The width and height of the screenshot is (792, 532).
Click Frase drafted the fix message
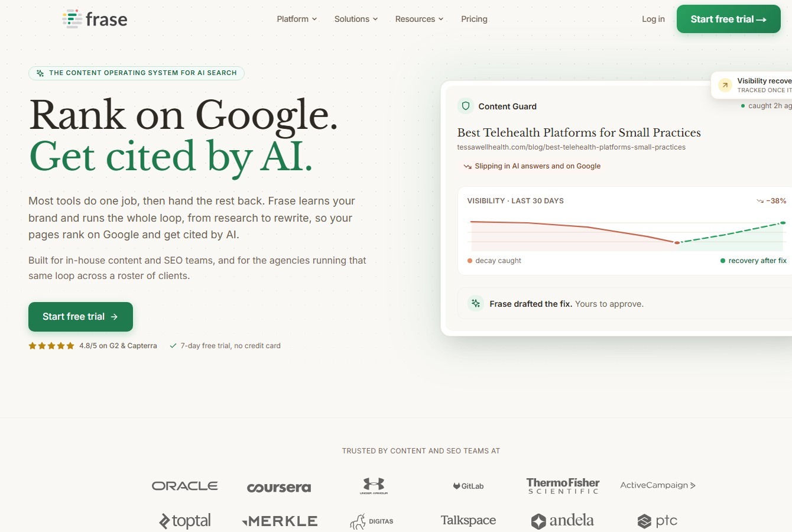(x=566, y=304)
